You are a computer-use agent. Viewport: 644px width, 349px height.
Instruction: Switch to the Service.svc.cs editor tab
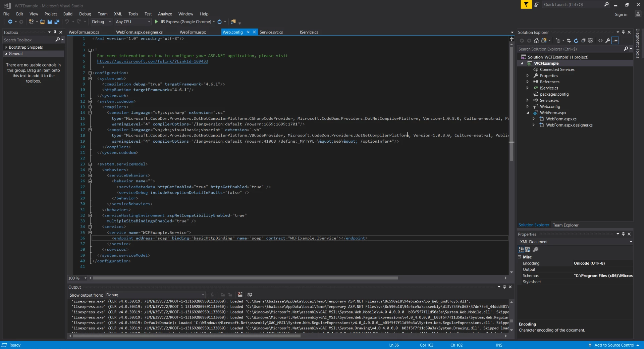271,32
